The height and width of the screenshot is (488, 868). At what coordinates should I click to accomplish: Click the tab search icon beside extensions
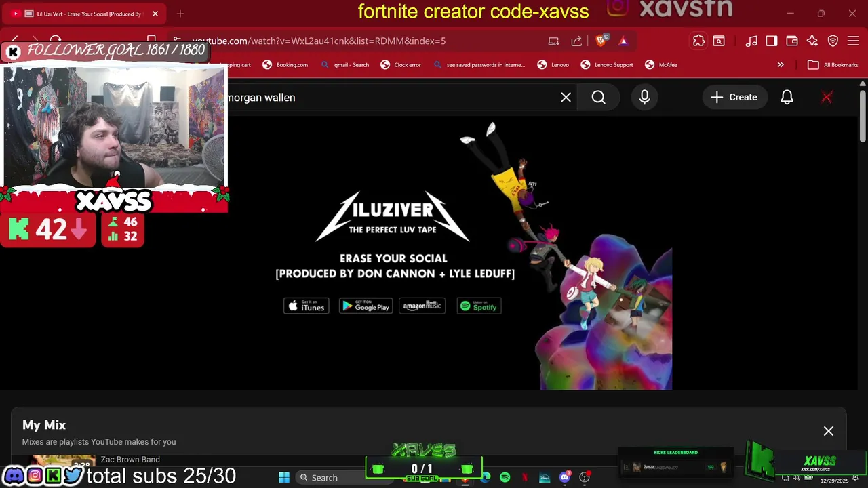point(719,41)
